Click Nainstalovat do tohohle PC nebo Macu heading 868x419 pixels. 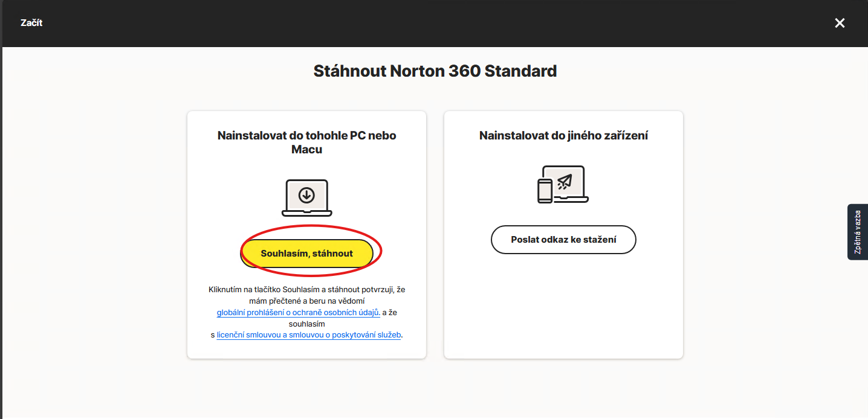(306, 142)
